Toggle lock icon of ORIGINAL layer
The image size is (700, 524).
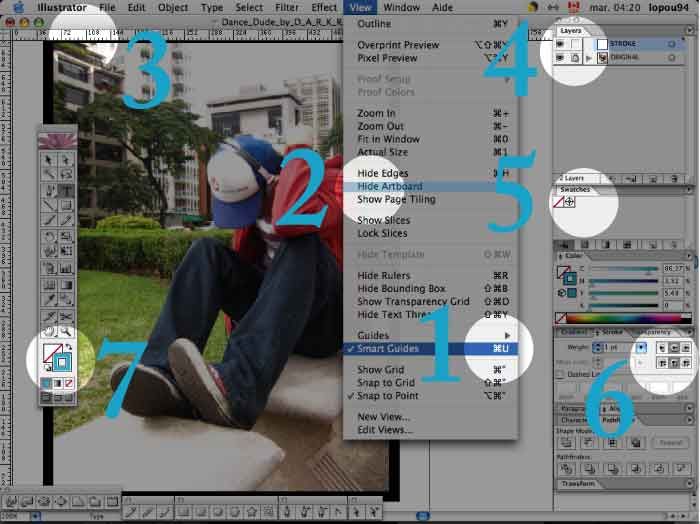pyautogui.click(x=576, y=58)
